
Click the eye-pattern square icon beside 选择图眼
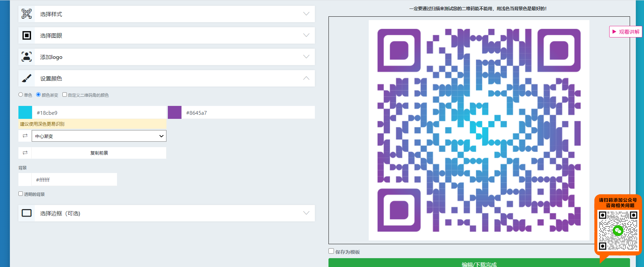click(27, 35)
